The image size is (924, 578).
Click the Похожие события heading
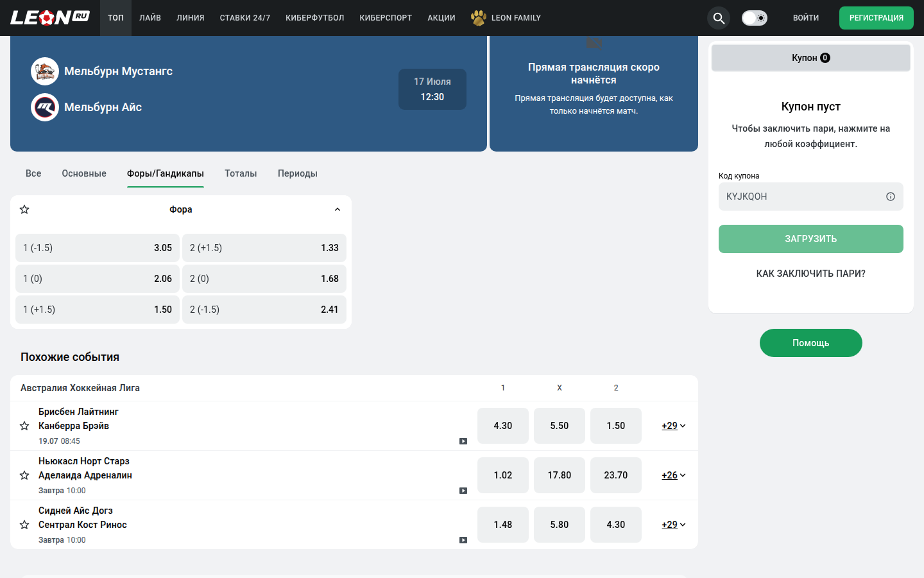coord(70,357)
